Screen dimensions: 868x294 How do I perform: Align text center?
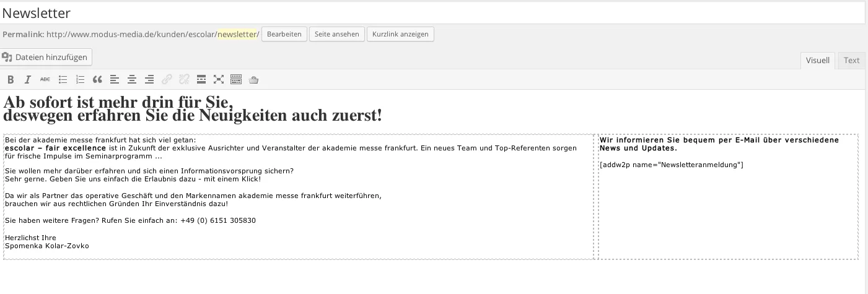132,79
